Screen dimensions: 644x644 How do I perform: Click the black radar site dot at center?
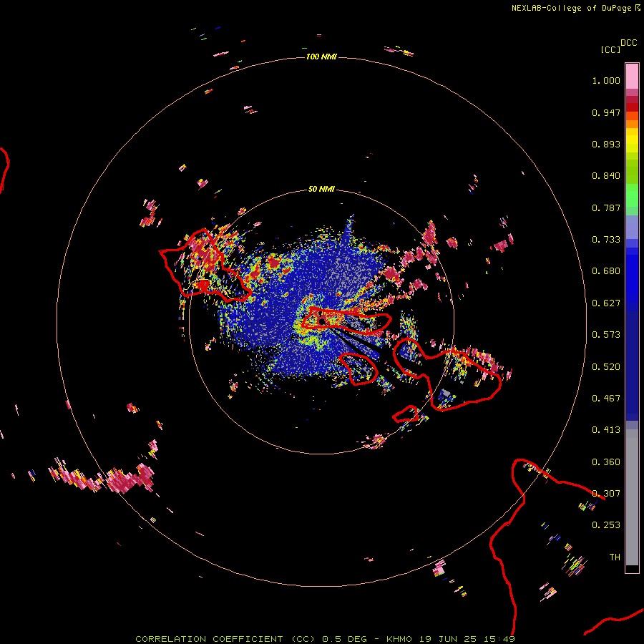(x=322, y=321)
